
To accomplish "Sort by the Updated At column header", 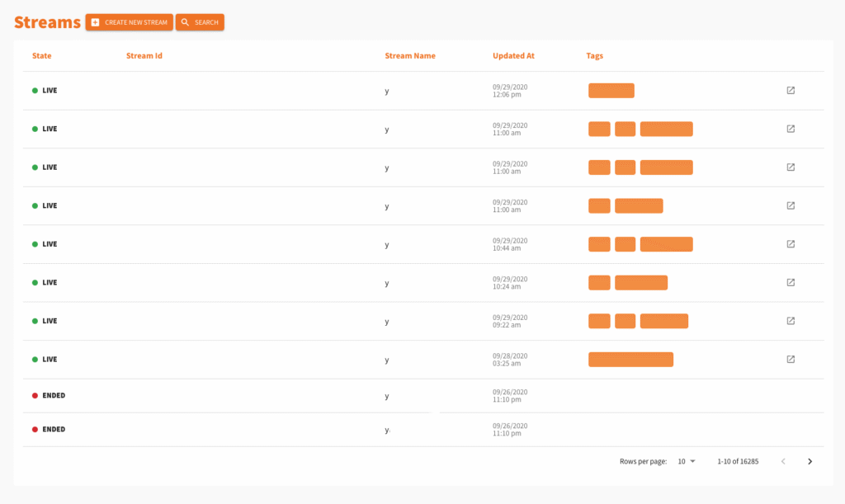I will click(x=513, y=56).
